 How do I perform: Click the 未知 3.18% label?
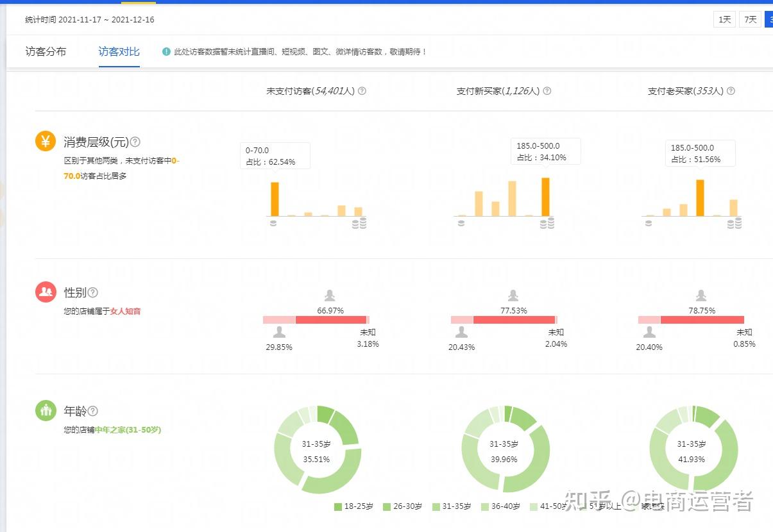[368, 338]
